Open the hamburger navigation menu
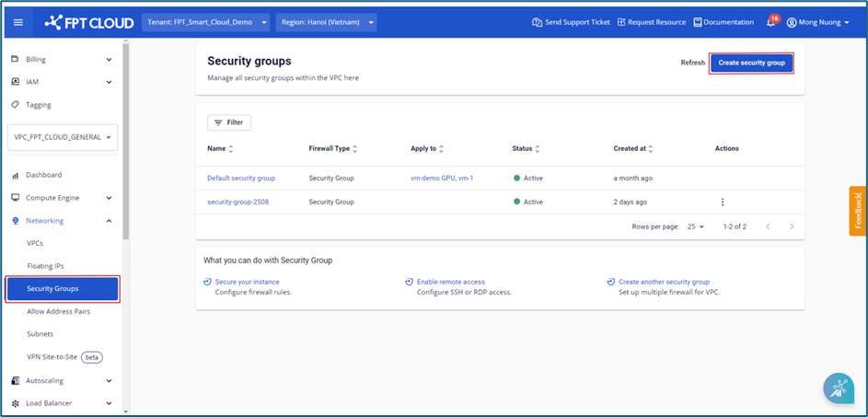Viewport: 868px width, 417px height. click(x=19, y=22)
